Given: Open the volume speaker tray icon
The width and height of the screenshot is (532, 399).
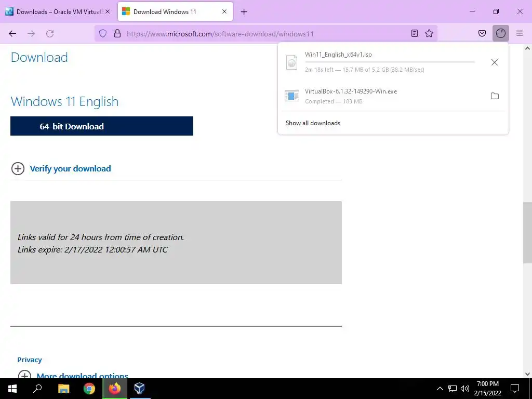Looking at the screenshot, I should (465, 389).
